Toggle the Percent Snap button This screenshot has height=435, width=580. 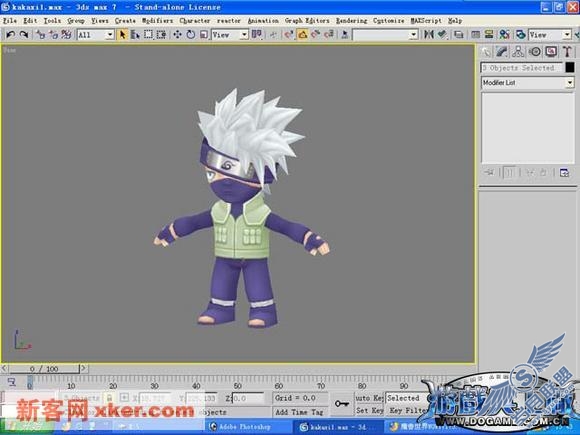[x=315, y=35]
